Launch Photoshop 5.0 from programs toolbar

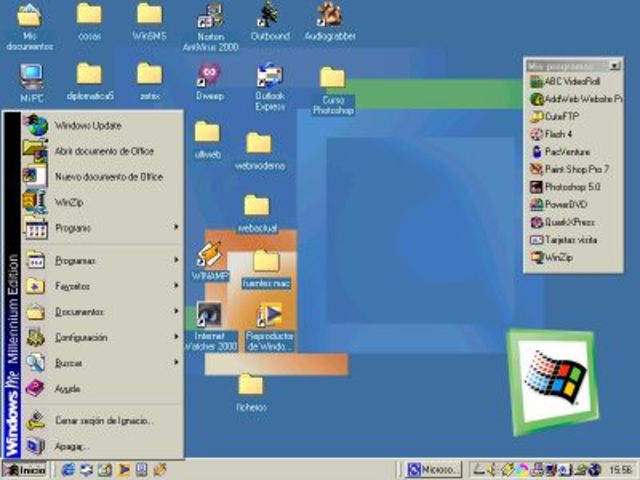pyautogui.click(x=565, y=187)
